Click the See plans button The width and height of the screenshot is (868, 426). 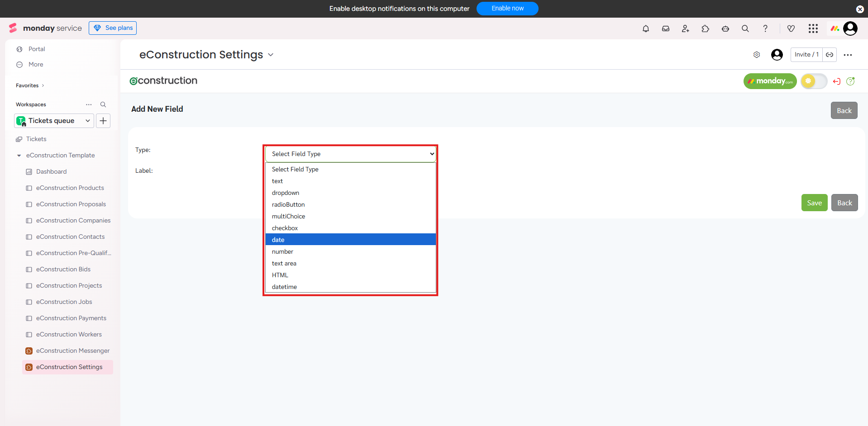(x=113, y=28)
